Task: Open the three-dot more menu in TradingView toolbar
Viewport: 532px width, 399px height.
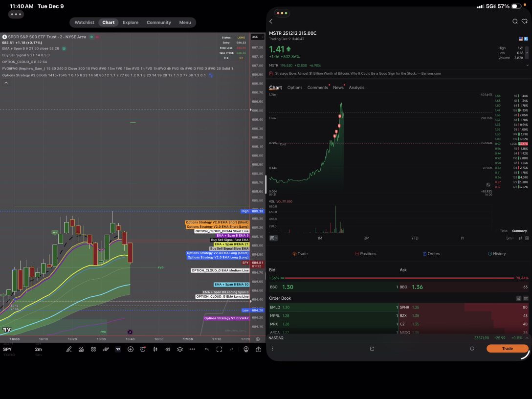Action: [192, 349]
